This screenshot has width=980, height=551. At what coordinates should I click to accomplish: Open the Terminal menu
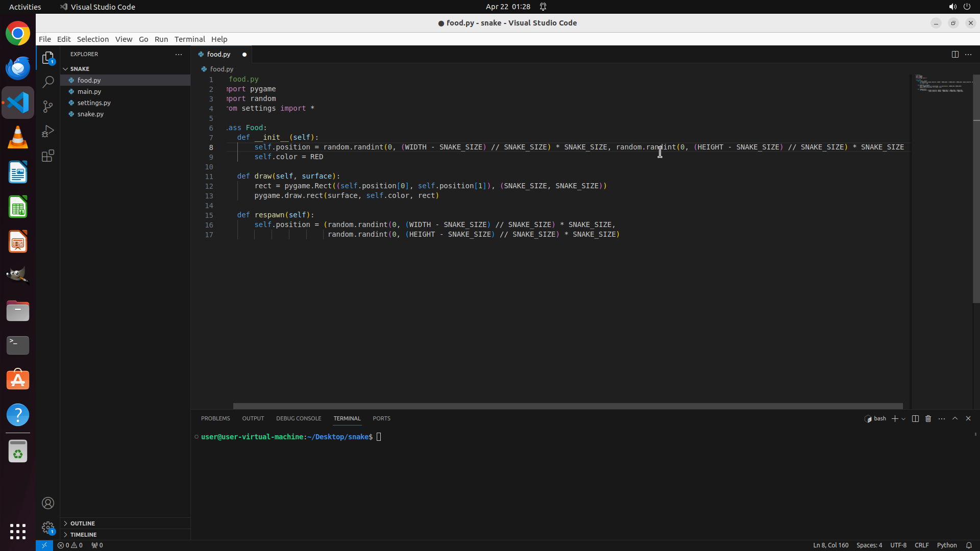pos(189,39)
